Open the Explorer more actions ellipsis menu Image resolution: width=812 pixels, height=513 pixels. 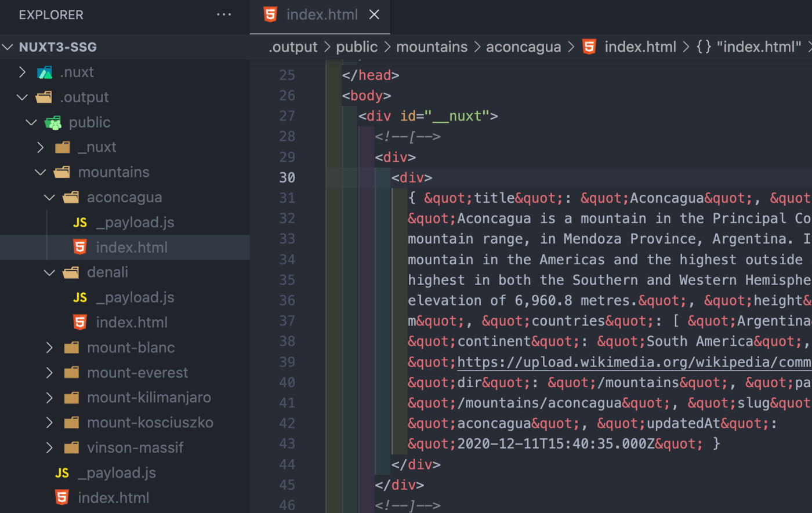[224, 14]
